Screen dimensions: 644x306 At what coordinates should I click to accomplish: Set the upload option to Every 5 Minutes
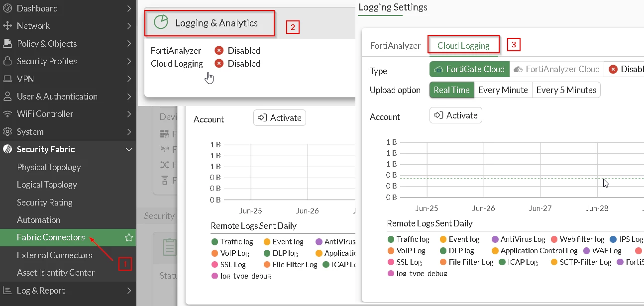(x=566, y=90)
